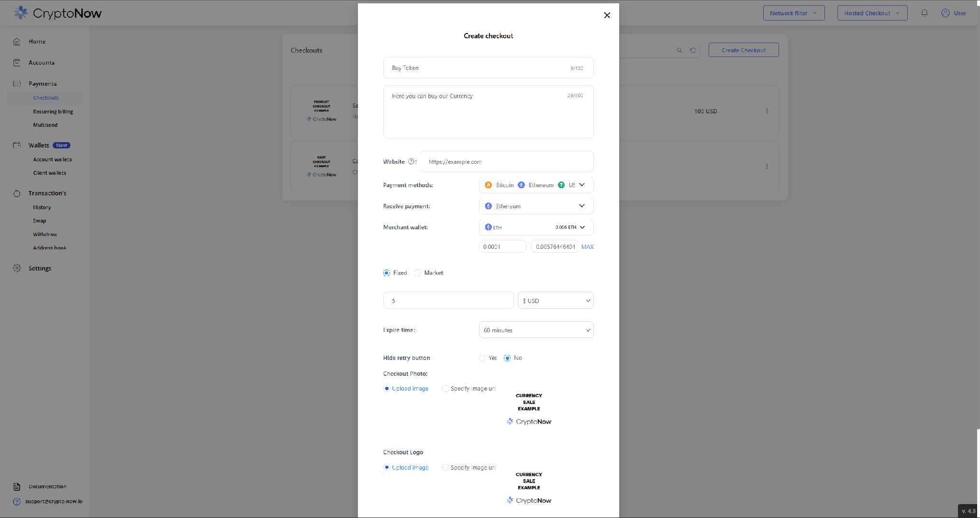The height and width of the screenshot is (518, 980).
Task: Click the refresh icon in Checkouts panel
Action: tap(693, 50)
